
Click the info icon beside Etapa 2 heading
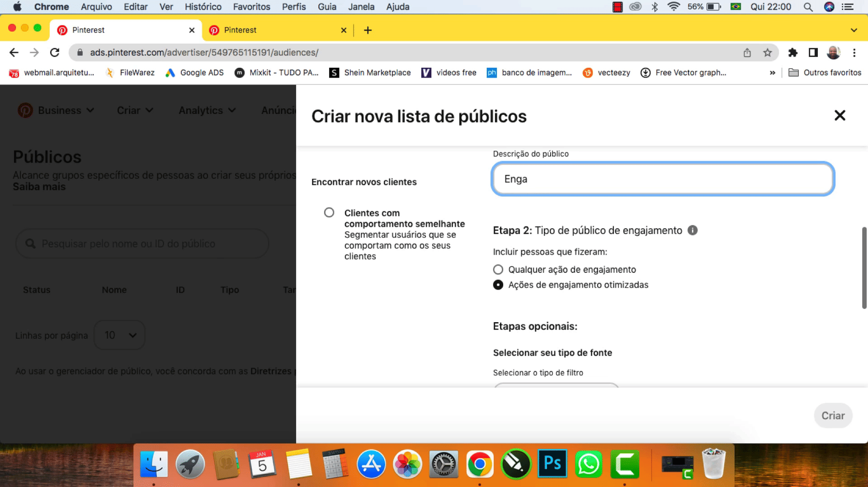[692, 230]
